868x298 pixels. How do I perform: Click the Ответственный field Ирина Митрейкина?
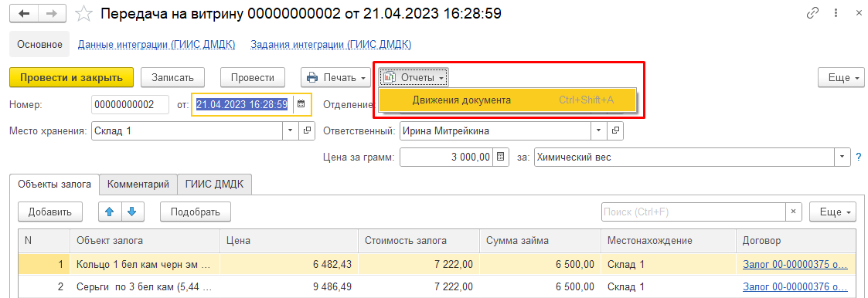495,131
